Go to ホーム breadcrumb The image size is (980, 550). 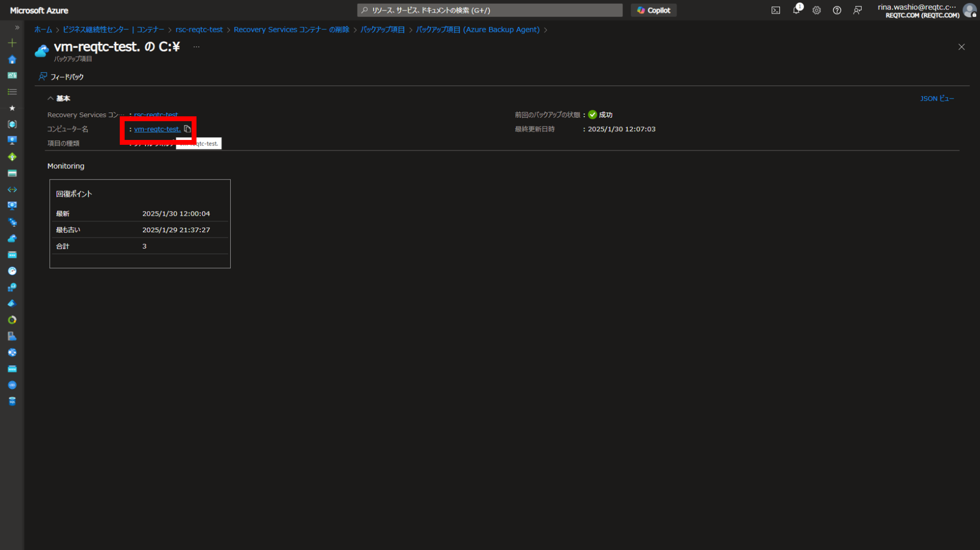coord(43,30)
